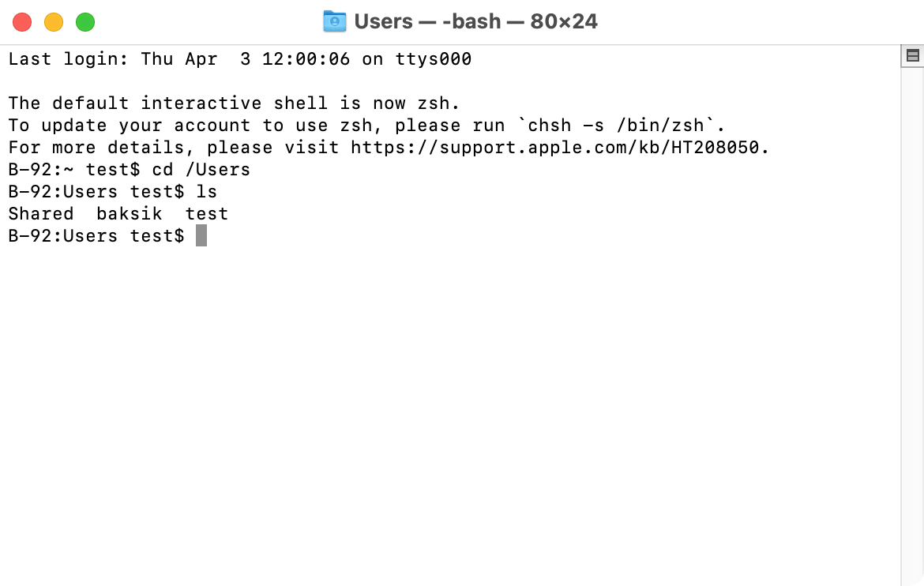Click the Users folder proxy icon in title bar
This screenshot has height=586, width=924.
333,21
